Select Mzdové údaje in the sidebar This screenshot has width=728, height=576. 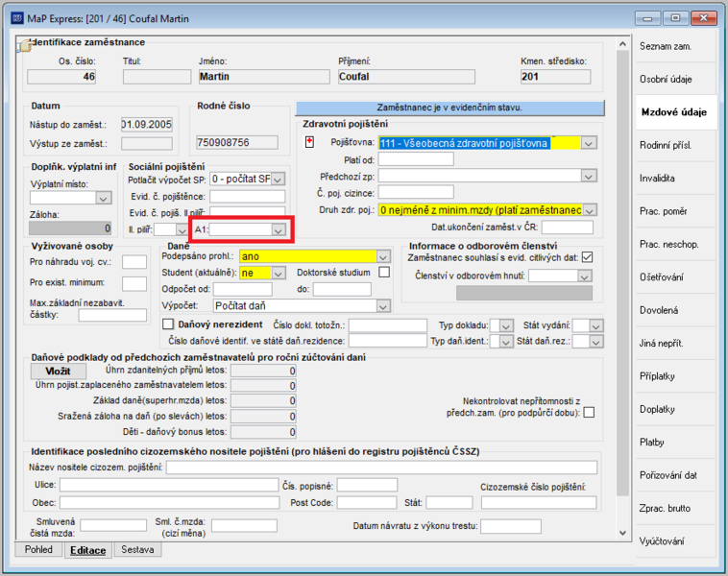pyautogui.click(x=676, y=112)
